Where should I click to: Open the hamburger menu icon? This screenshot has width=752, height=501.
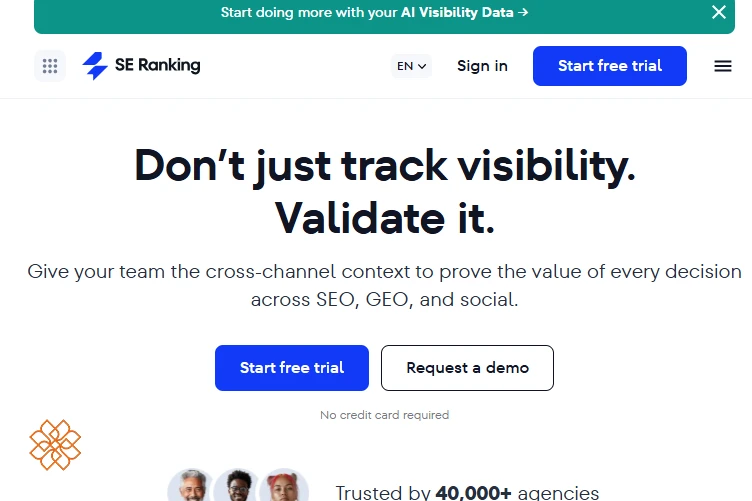pos(723,66)
